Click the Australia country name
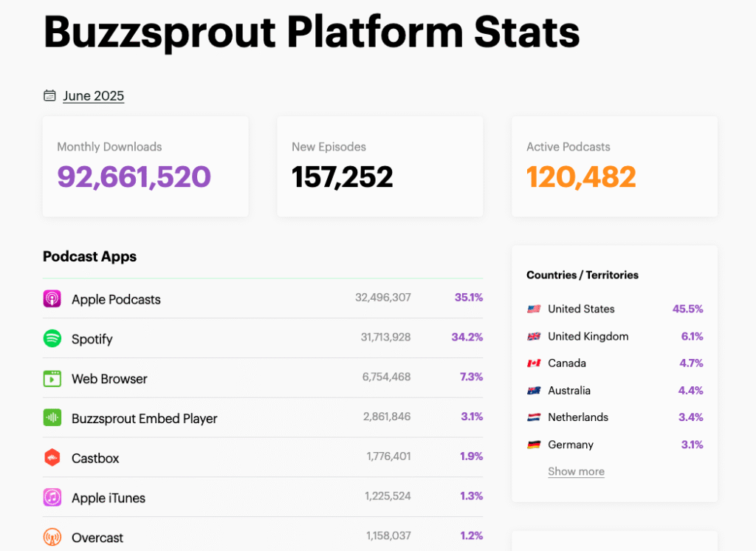Screen dimensions: 756x551 (x=569, y=390)
